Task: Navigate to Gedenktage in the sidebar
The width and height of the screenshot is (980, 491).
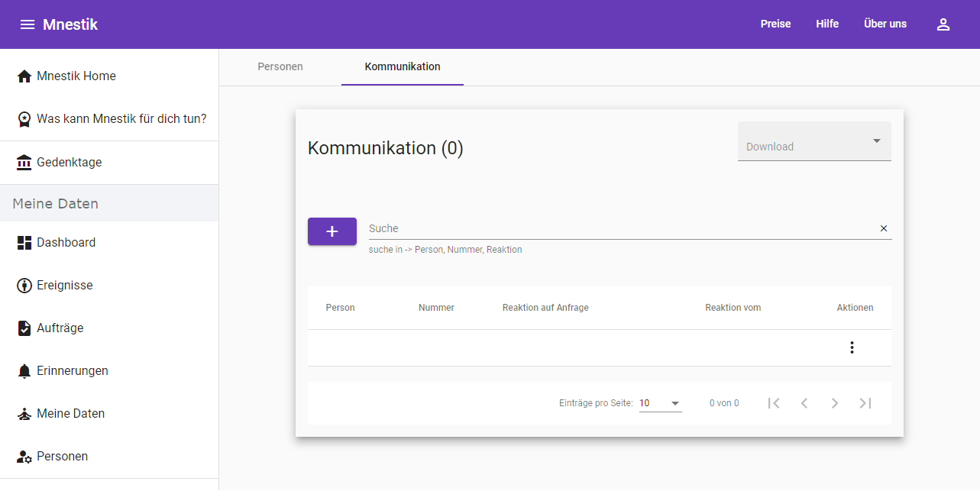Action: click(x=69, y=163)
